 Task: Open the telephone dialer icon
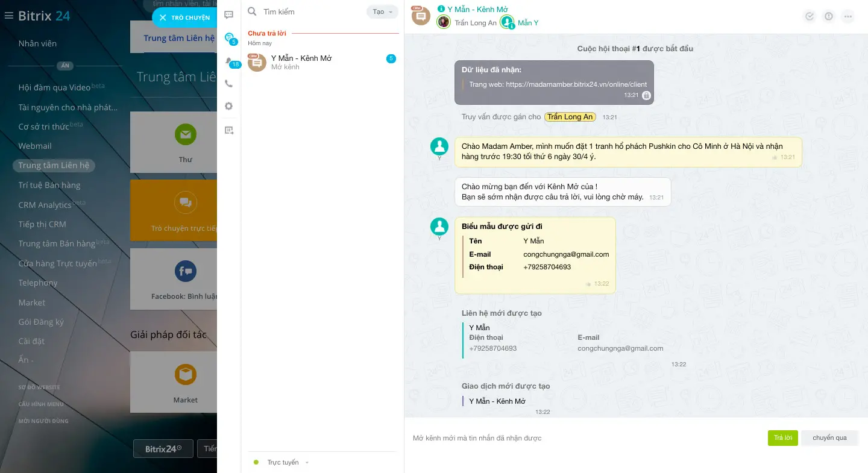[x=228, y=84]
